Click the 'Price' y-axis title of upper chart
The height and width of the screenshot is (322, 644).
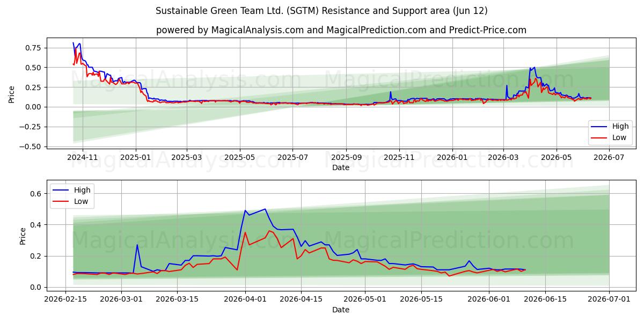[x=12, y=93]
